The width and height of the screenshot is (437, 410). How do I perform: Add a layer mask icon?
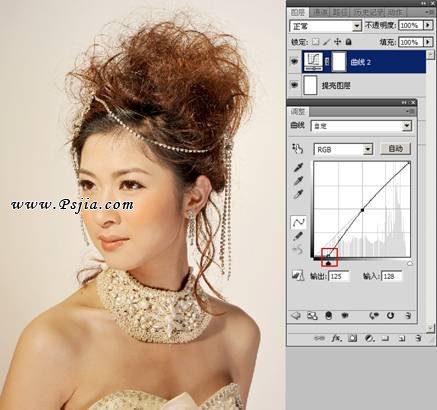coord(352,339)
